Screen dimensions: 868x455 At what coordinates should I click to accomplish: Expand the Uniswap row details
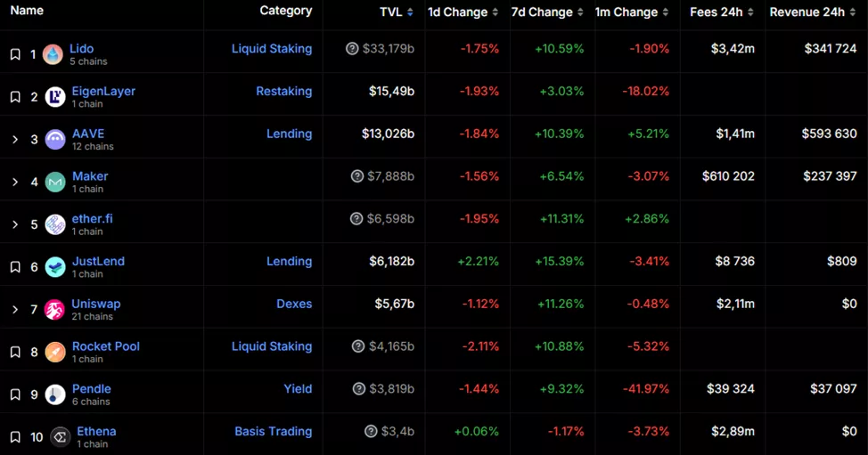[x=15, y=310]
